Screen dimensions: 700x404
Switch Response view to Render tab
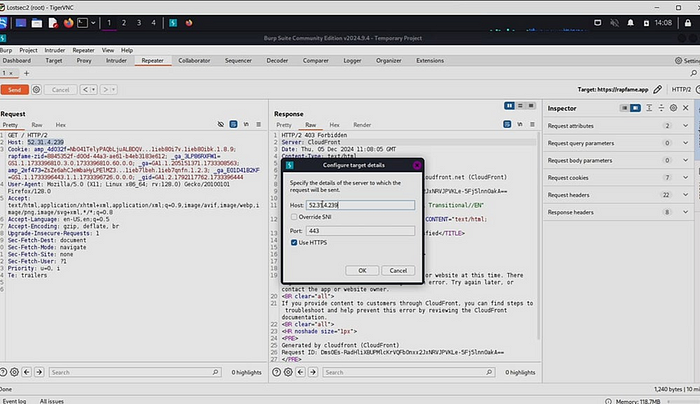click(x=362, y=125)
